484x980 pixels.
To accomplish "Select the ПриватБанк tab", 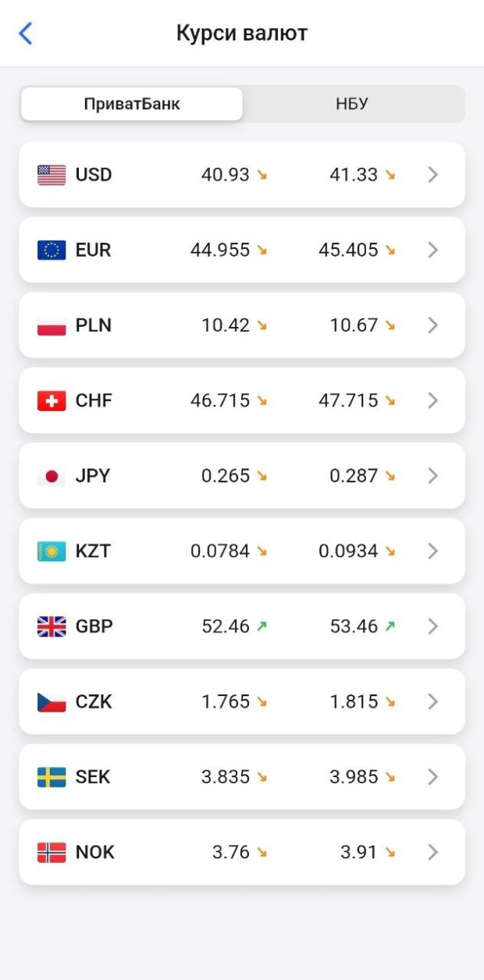I will pyautogui.click(x=132, y=104).
